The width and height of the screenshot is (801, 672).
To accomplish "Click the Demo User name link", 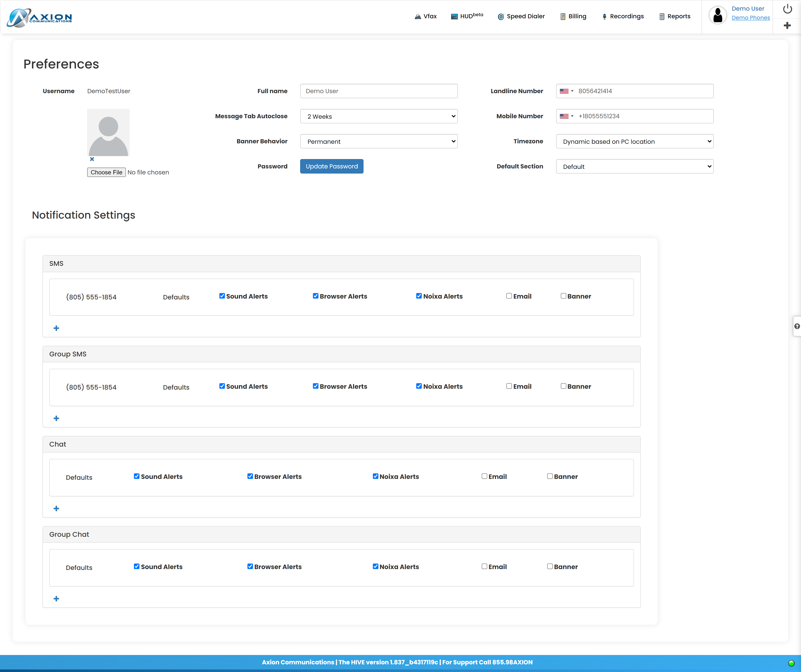I will tap(748, 8).
